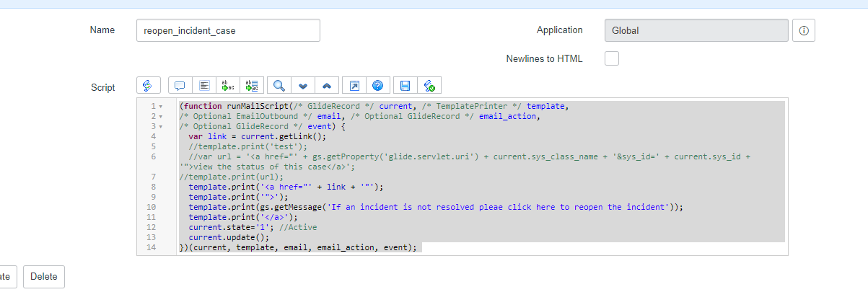Image resolution: width=868 pixels, height=292 pixels.
Task: Click the 'Application' field label
Action: 559,30
